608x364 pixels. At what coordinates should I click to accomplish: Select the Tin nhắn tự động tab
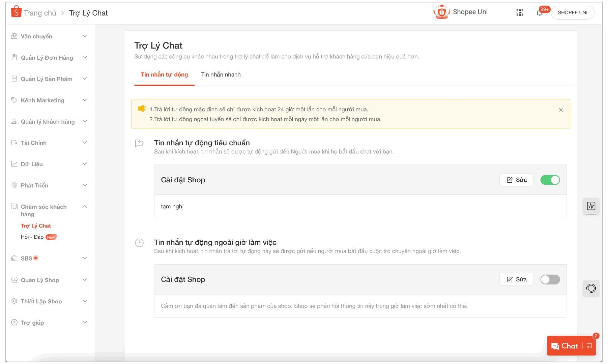pos(164,75)
